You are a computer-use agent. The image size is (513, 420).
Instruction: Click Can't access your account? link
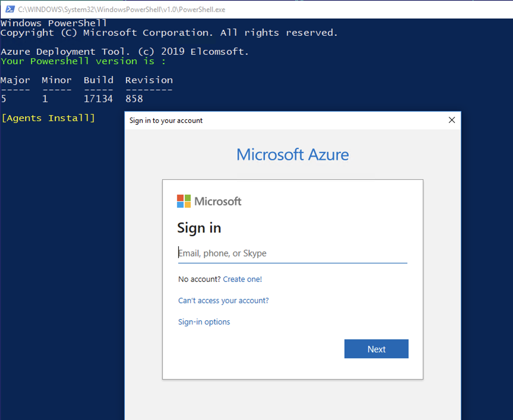pyautogui.click(x=223, y=300)
